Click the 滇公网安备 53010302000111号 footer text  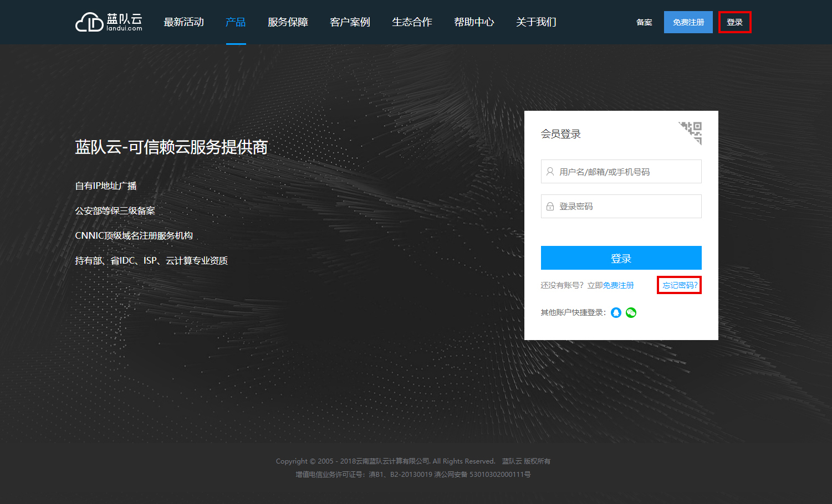[482, 475]
